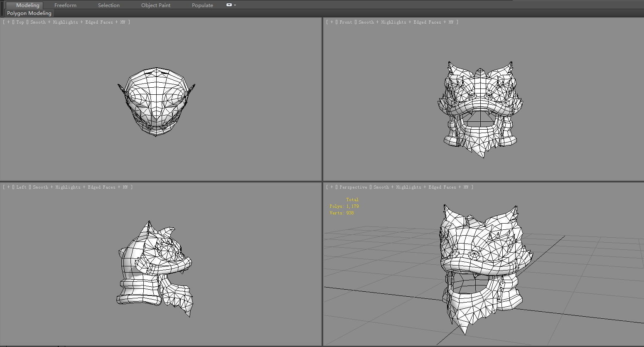Expand the Polygon Modeling panel
Screen dimensions: 644x347
pos(29,13)
